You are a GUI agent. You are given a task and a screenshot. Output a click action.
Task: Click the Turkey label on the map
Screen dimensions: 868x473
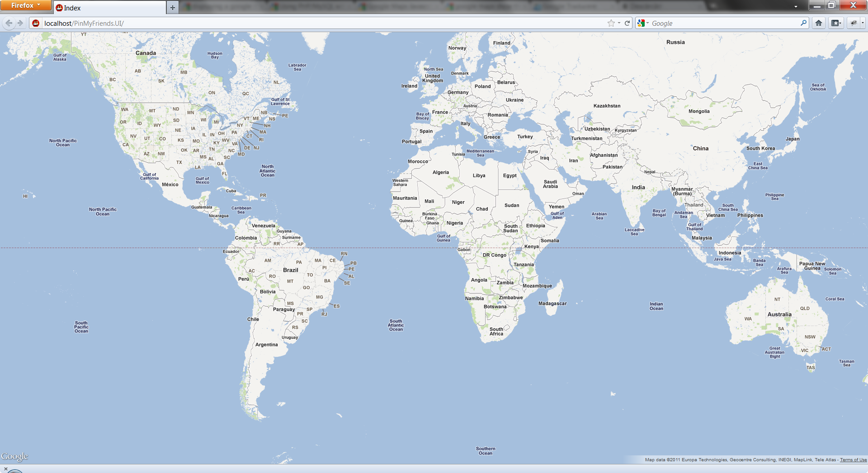(x=525, y=137)
